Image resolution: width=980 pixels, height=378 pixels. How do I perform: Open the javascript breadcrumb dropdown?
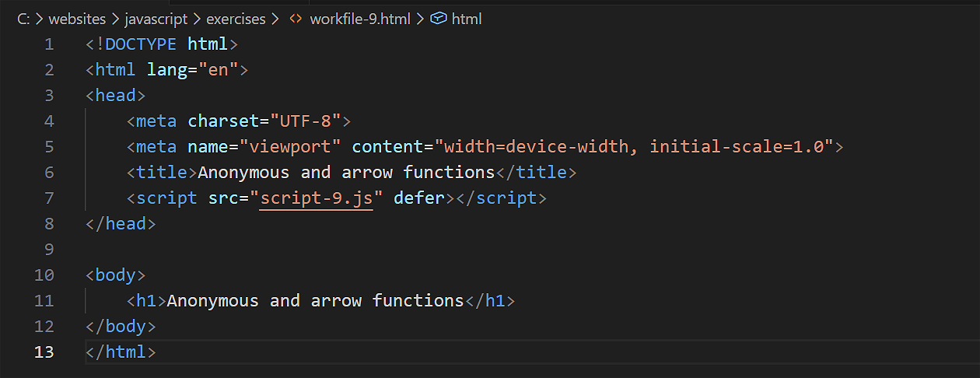point(156,19)
